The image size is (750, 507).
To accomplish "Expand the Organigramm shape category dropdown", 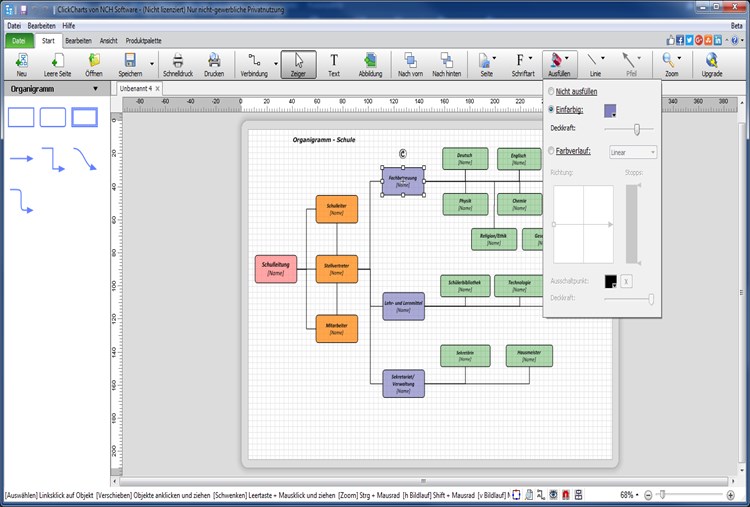I will click(x=95, y=89).
